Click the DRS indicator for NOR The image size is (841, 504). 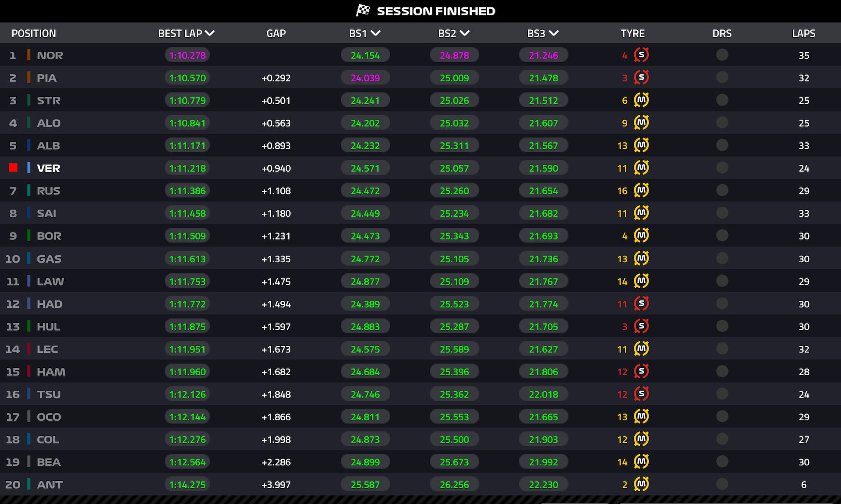pyautogui.click(x=722, y=55)
